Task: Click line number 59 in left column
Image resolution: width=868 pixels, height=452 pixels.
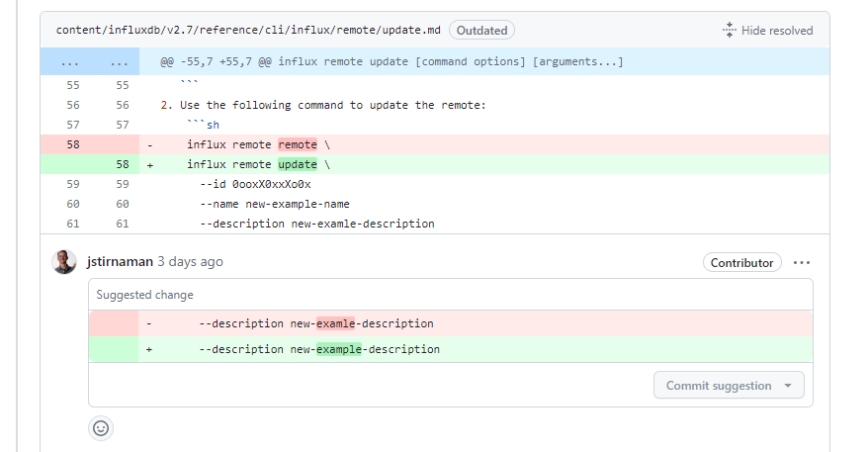Action: pos(73,184)
